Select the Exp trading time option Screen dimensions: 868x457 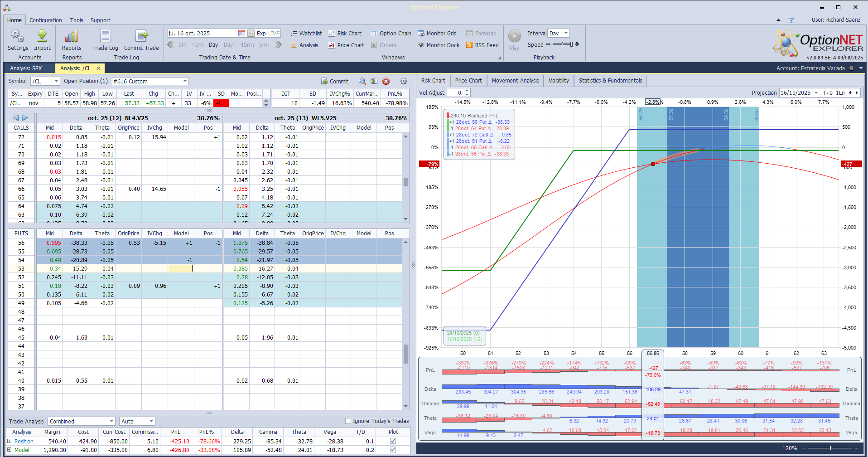261,33
